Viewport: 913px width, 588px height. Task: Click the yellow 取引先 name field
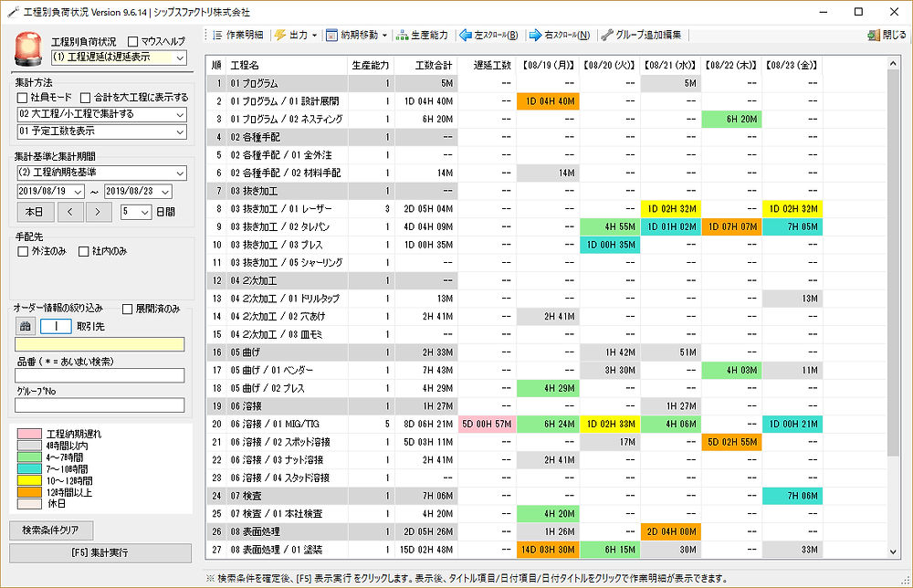pos(100,344)
